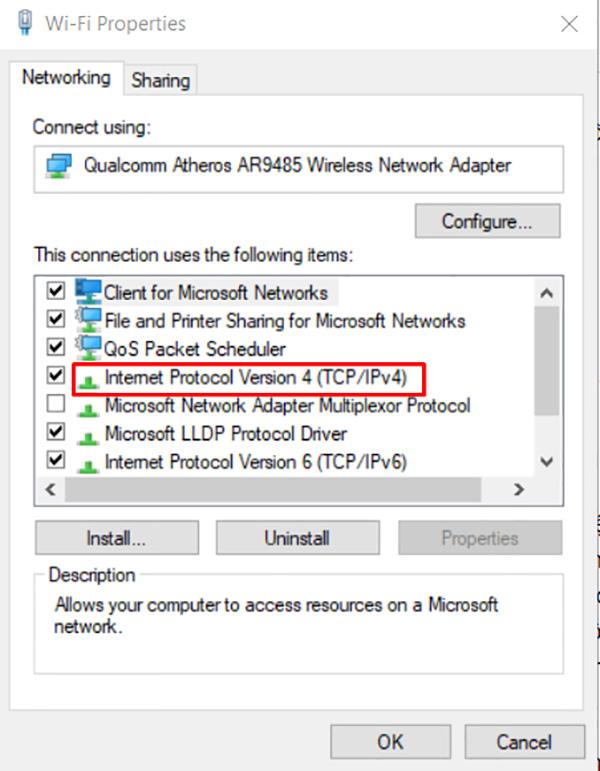Select File and Printer Sharing icon
Screen dimensions: 600x771
pyautogui.click(x=89, y=321)
